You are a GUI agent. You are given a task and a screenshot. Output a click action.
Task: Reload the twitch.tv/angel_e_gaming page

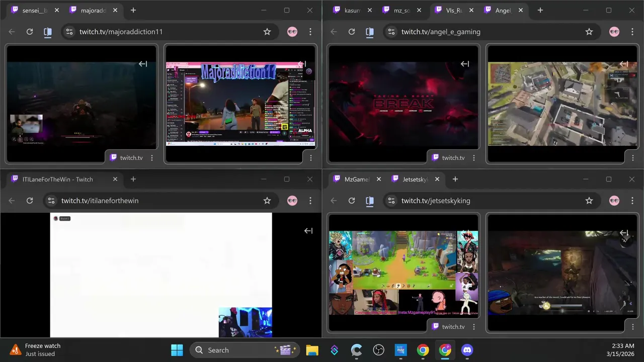pos(352,32)
